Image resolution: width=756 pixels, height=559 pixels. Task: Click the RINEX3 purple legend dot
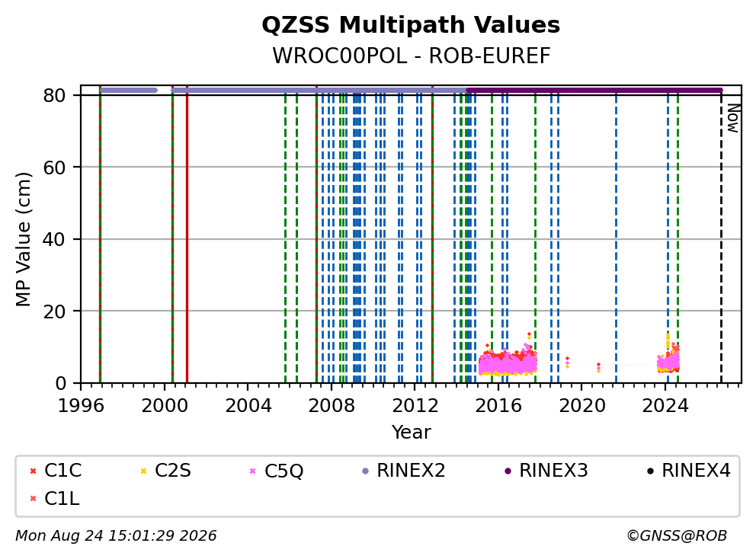508,471
